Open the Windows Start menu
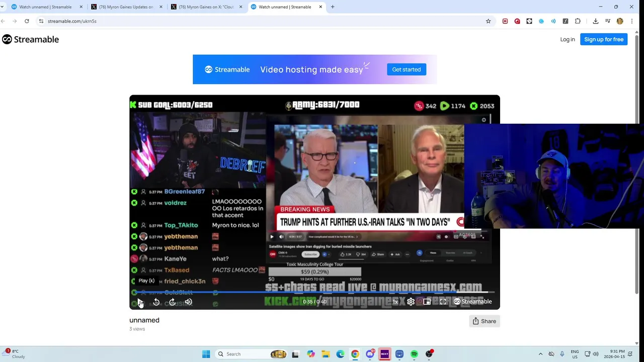Image resolution: width=644 pixels, height=362 pixels. [206, 354]
